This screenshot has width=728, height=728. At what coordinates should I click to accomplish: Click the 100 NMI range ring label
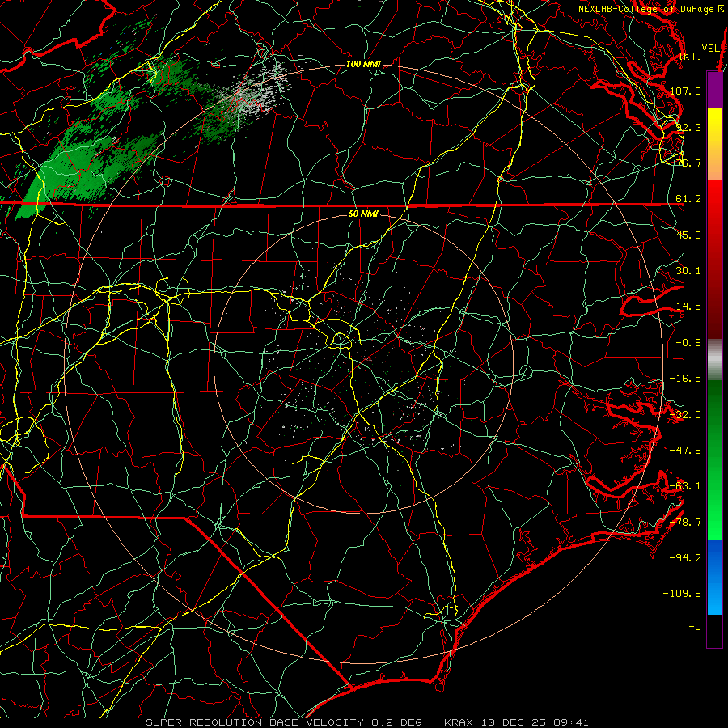(363, 64)
